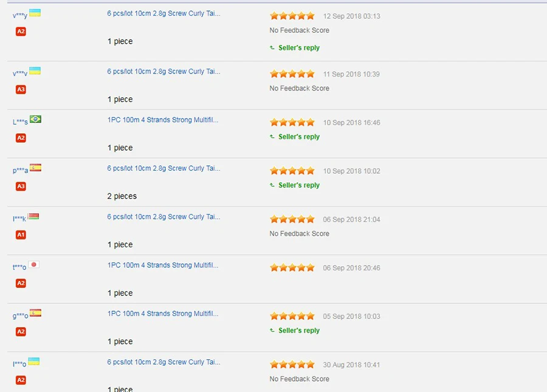
Task: Click the Ukraine flag beside v***y's 12 Sep review
Action: [x=35, y=13]
